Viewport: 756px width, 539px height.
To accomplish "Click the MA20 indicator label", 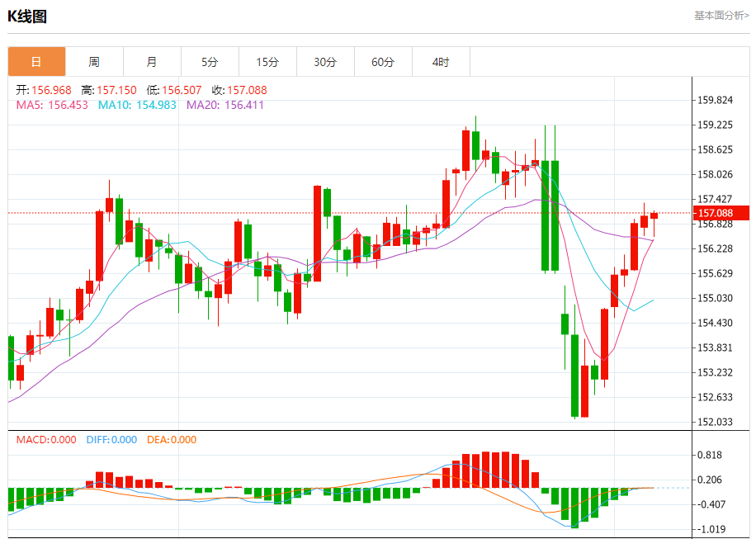I will point(225,105).
